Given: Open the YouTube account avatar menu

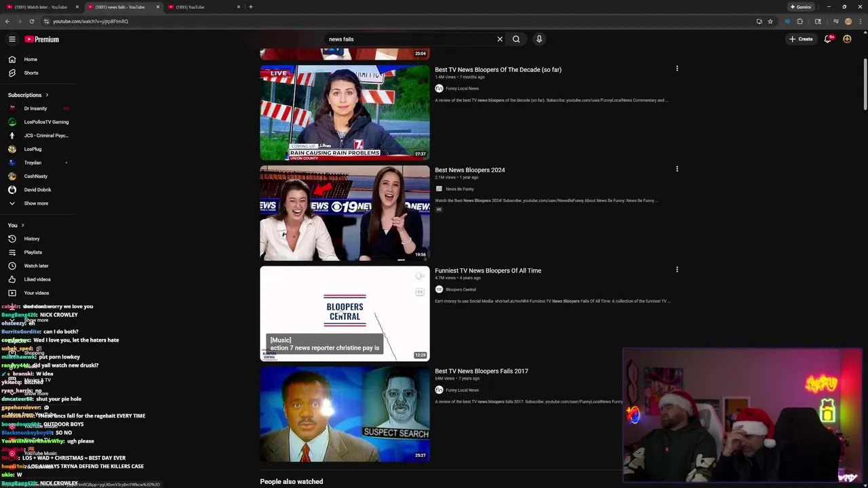Looking at the screenshot, I should [847, 39].
